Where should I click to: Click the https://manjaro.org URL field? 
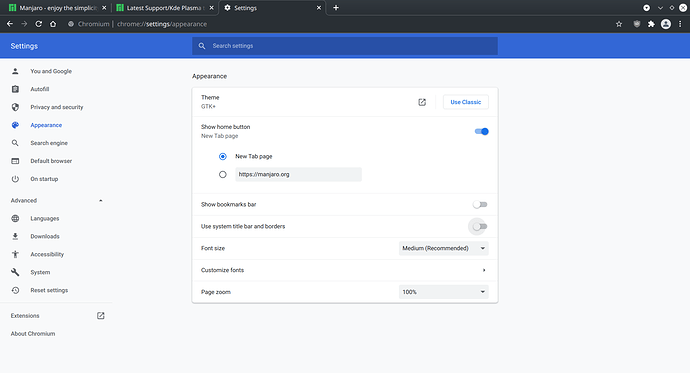[298, 175]
